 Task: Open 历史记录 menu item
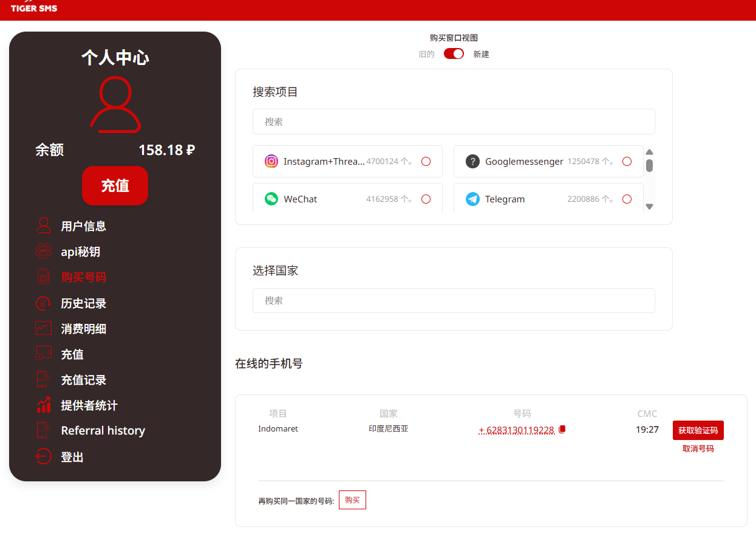(x=83, y=303)
